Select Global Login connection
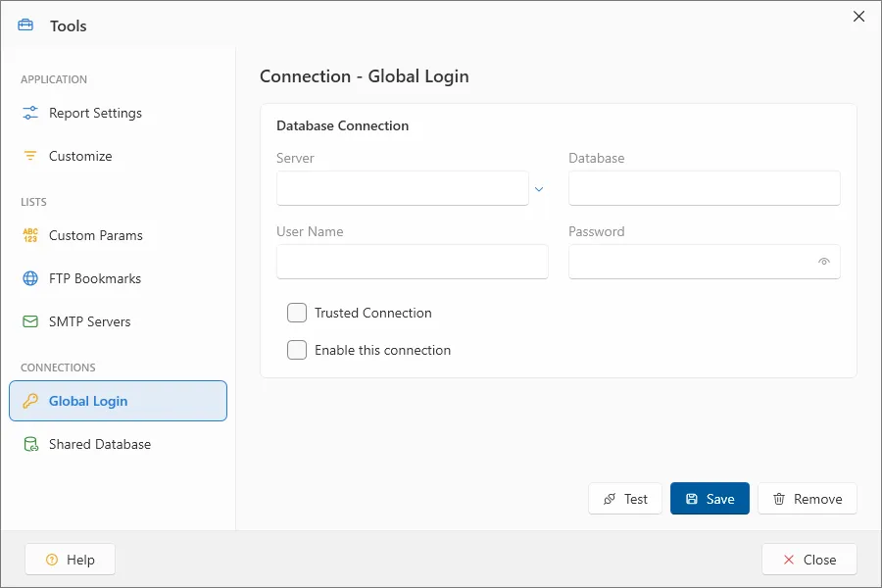 [119, 401]
